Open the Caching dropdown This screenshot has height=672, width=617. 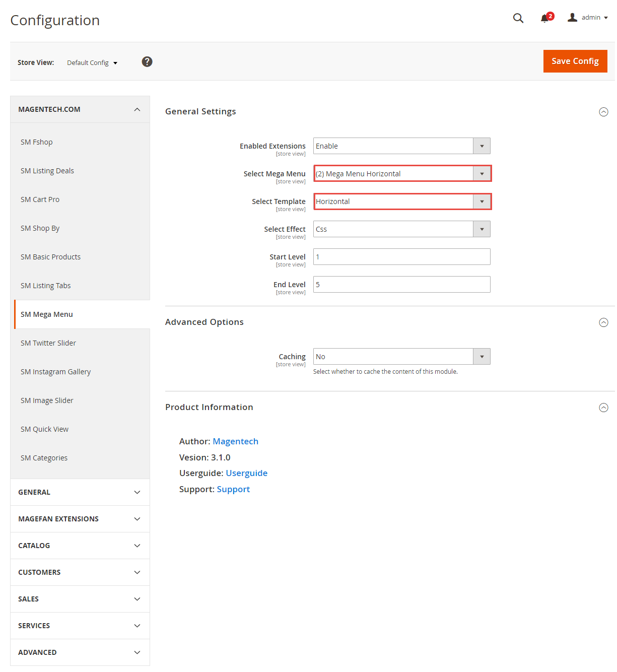pos(402,357)
